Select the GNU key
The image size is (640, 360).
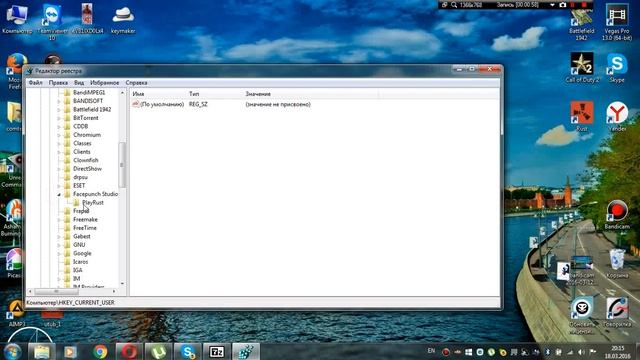tap(79, 245)
